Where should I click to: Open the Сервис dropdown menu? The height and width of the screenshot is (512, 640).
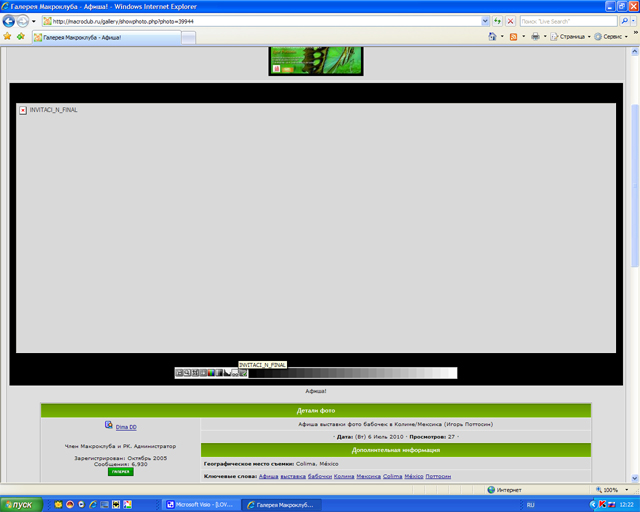tap(612, 37)
